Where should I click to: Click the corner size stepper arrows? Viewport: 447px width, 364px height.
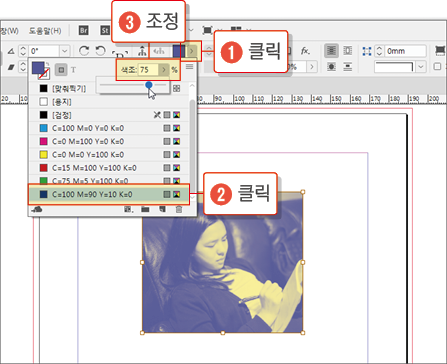point(379,51)
